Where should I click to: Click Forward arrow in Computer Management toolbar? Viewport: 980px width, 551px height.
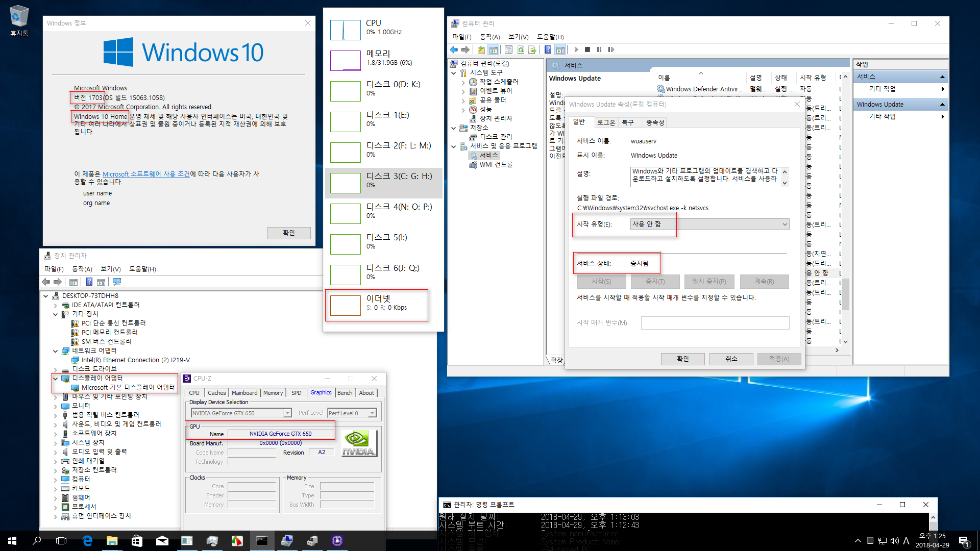(465, 49)
